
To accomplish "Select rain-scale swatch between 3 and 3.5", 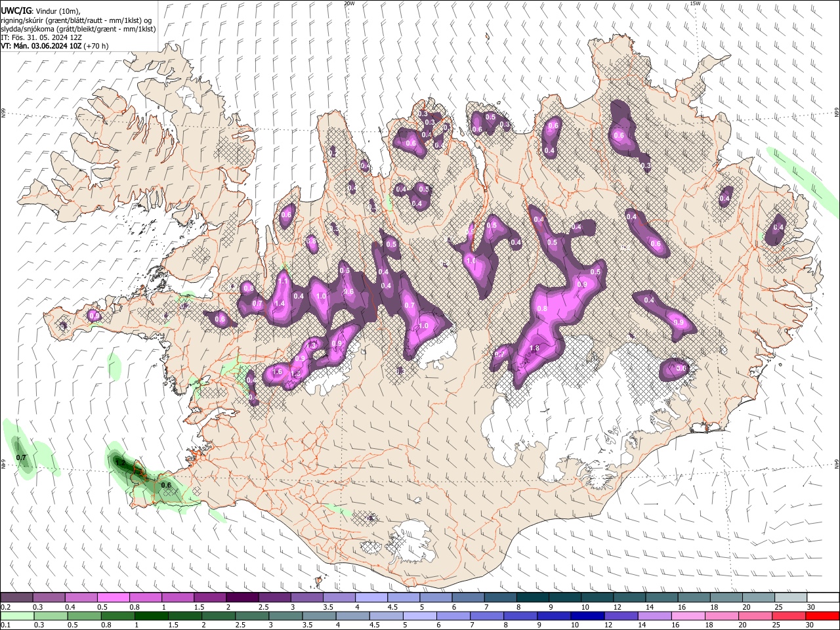I will 286,616.
